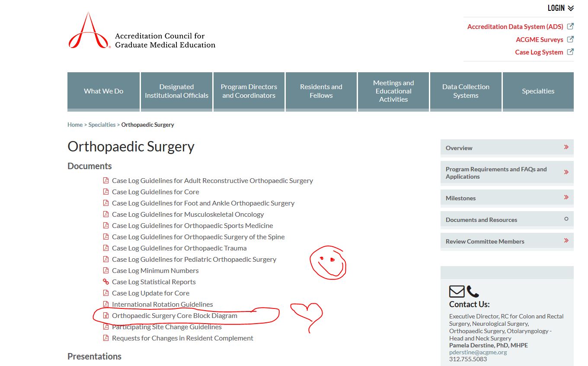Go to Specialties breadcrumb
This screenshot has height=366, width=588.
tap(102, 125)
